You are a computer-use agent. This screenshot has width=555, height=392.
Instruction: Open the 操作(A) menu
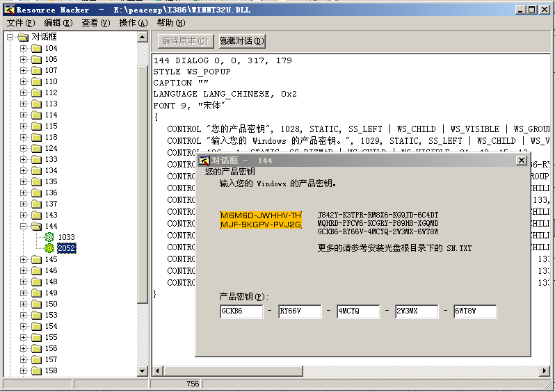tap(134, 23)
